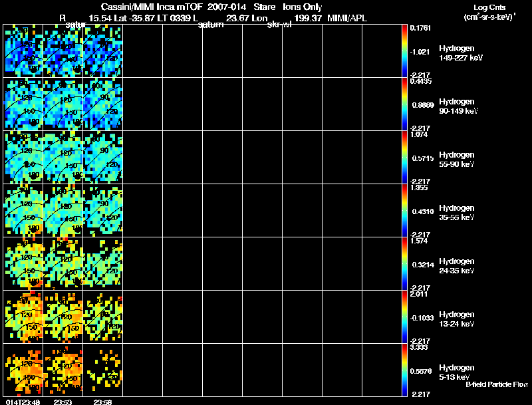Select the Hydrogen 35-55 keV panel at 23:58
This screenshot has height=405, width=532.
103,211
